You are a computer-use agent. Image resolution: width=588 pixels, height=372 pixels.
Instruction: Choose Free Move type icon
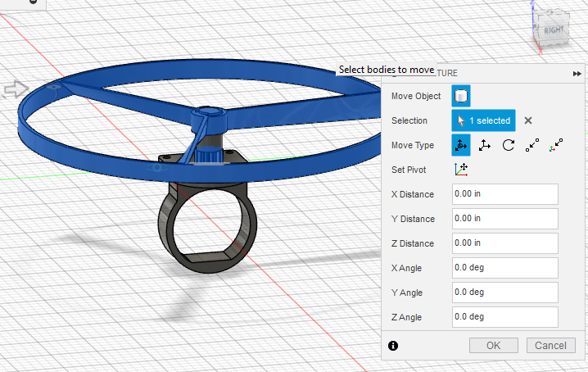tap(461, 145)
